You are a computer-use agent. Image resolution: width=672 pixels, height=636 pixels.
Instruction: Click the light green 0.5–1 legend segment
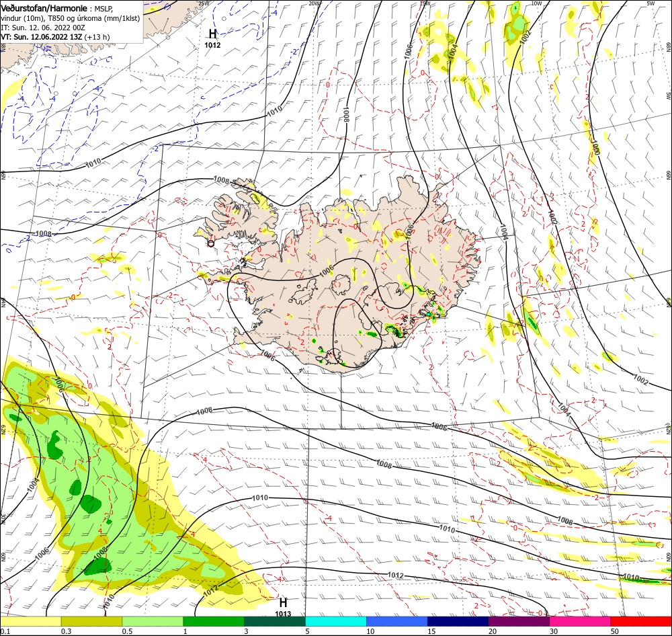pos(153,621)
